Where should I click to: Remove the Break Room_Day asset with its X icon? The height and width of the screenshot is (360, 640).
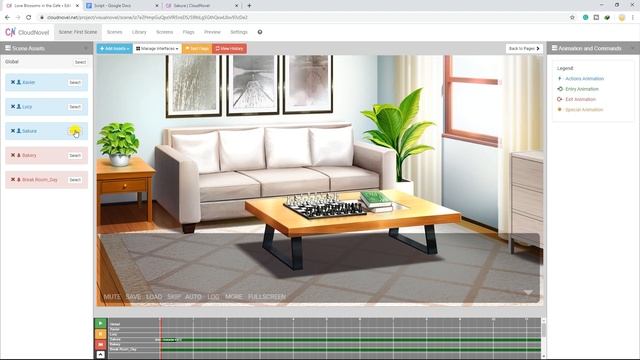13,179
